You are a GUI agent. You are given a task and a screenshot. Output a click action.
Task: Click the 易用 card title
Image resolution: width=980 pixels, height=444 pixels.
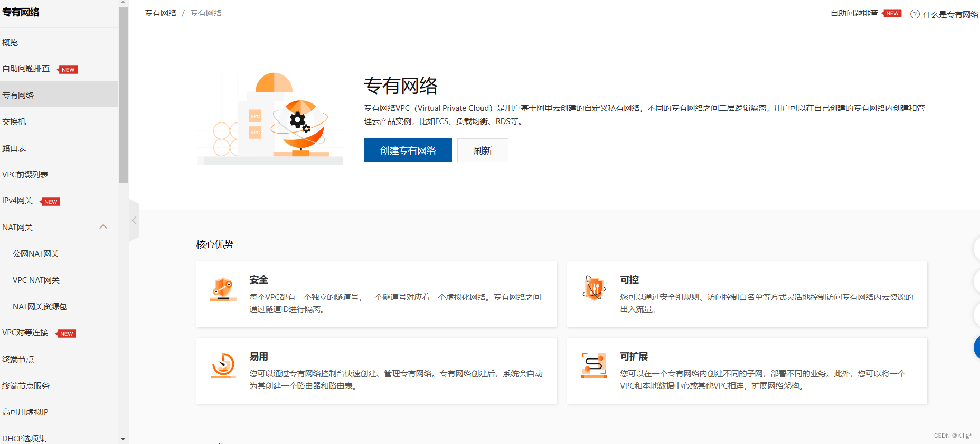[x=259, y=356]
